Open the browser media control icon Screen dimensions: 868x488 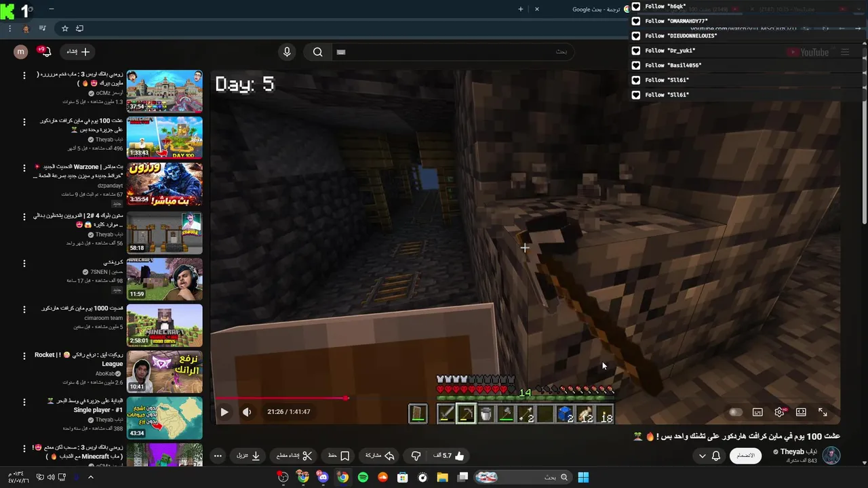[x=43, y=28]
